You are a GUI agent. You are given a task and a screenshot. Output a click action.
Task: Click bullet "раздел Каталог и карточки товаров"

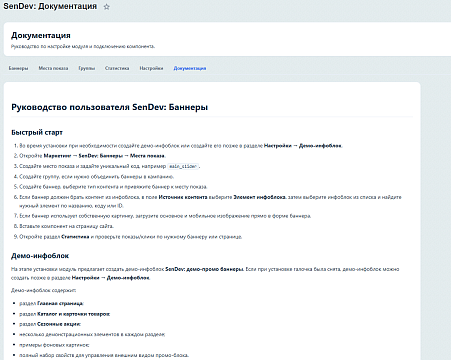coord(65,314)
